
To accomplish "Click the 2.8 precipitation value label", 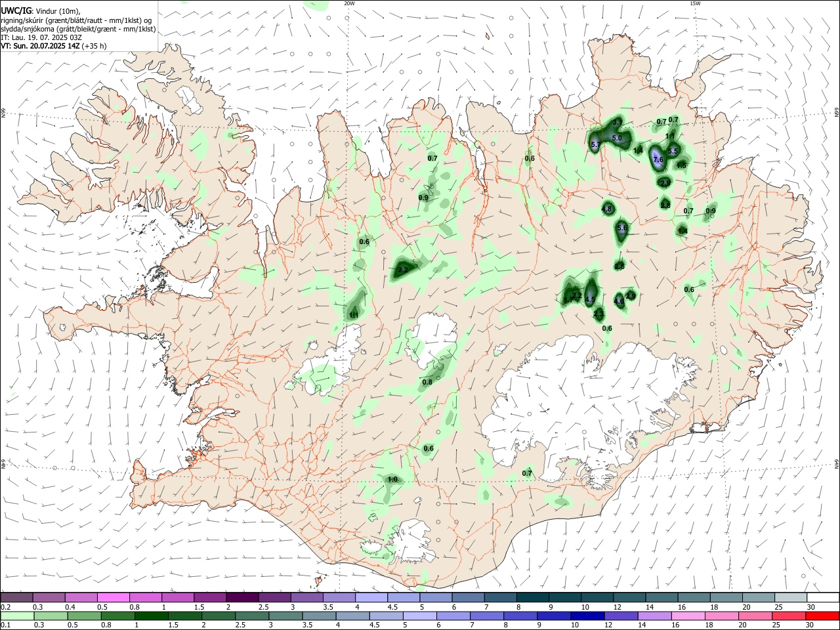I will pyautogui.click(x=665, y=205).
